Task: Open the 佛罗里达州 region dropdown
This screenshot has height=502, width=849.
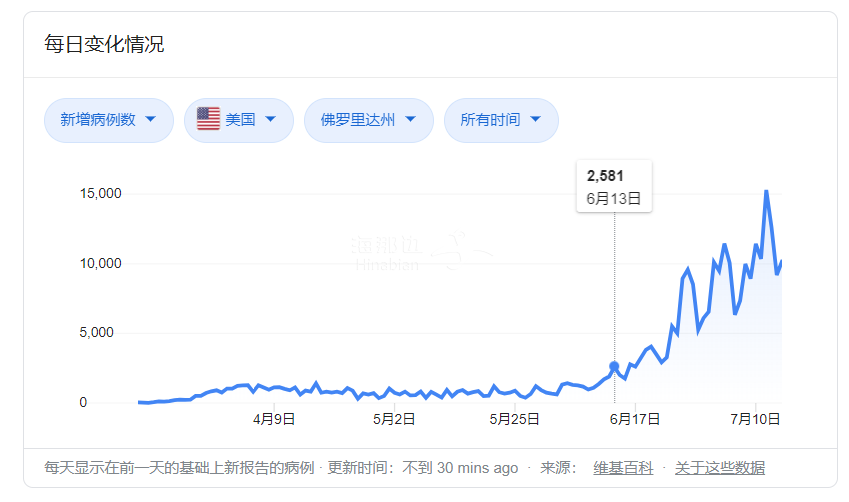Action: (x=368, y=120)
